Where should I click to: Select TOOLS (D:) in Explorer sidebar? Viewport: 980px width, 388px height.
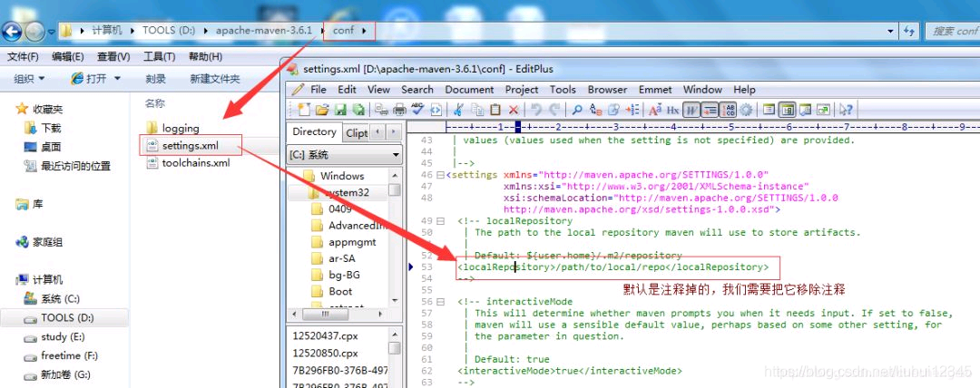67,317
